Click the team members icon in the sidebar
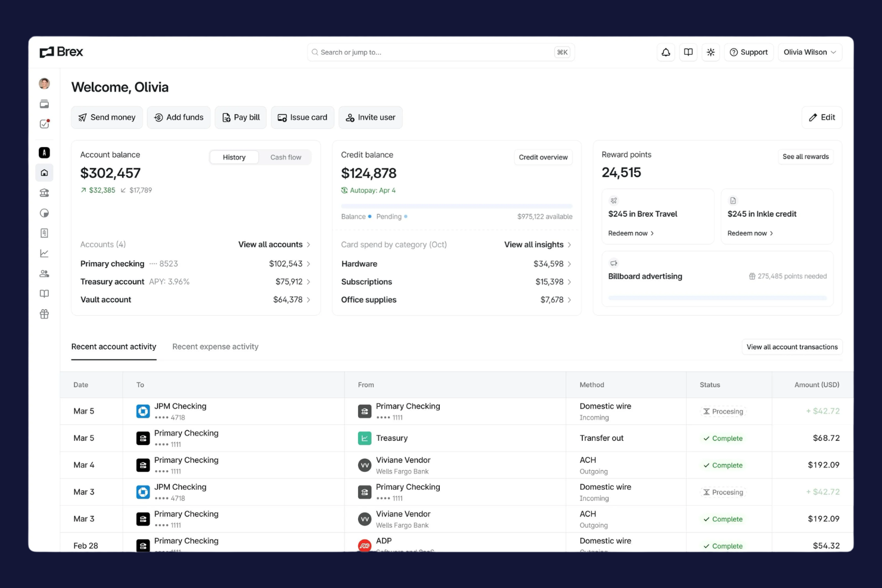882x588 pixels. tap(44, 273)
